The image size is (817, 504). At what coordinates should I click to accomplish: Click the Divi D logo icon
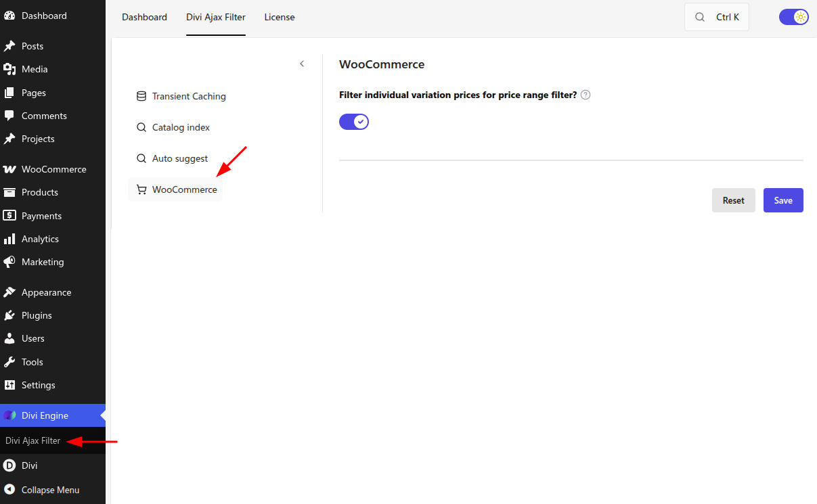[9, 465]
